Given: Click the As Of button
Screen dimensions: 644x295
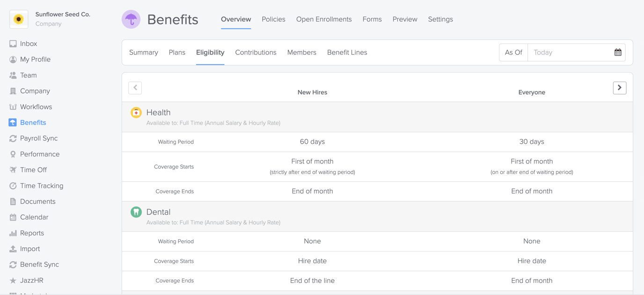Looking at the screenshot, I should coord(513,52).
